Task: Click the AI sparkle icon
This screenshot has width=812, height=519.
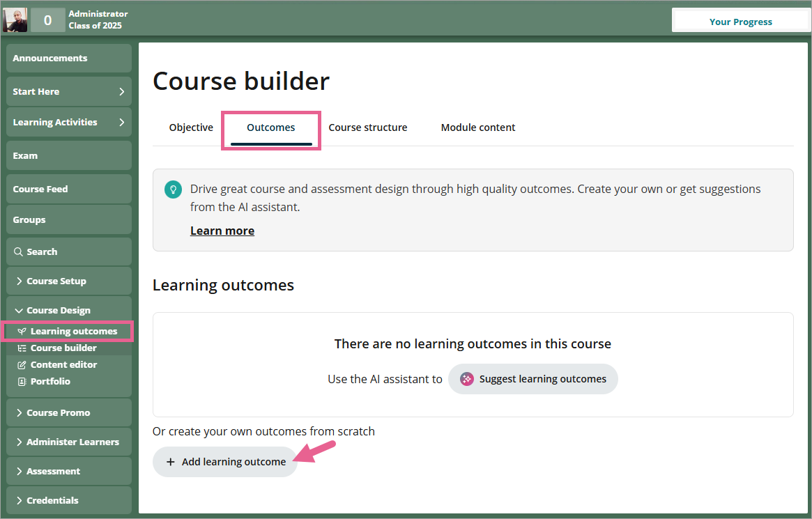Action: click(x=466, y=379)
